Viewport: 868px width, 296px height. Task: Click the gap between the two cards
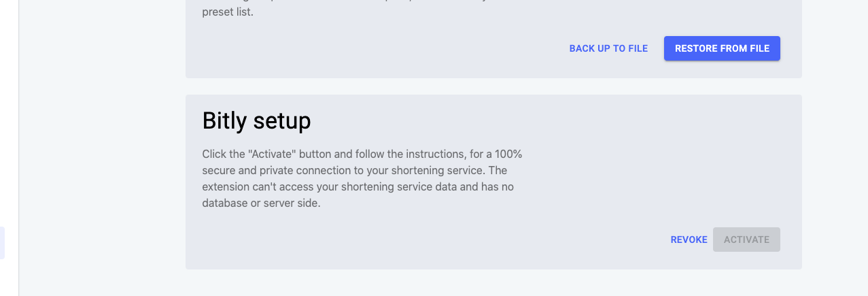pyautogui.click(x=493, y=86)
